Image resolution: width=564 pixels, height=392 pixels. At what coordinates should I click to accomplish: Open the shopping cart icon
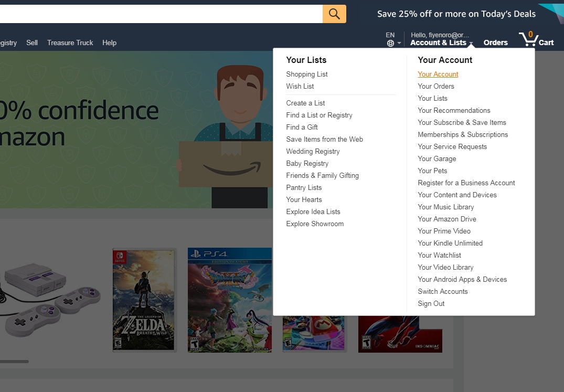pyautogui.click(x=529, y=40)
